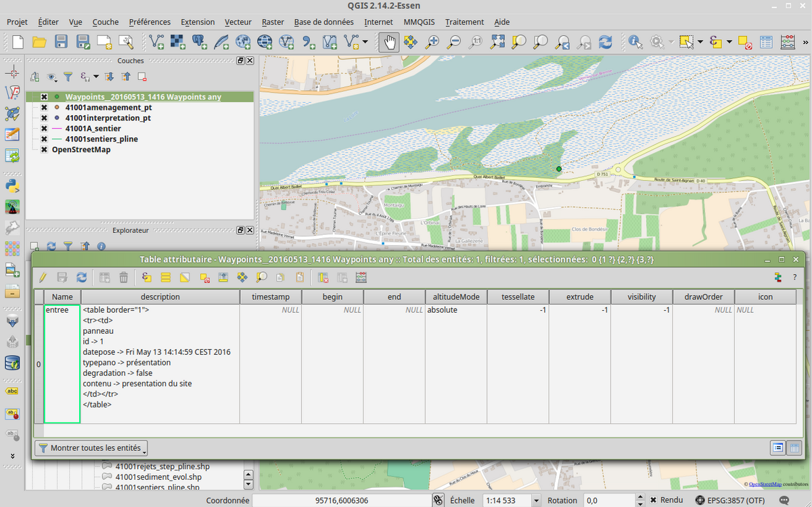Image resolution: width=812 pixels, height=507 pixels.
Task: Click Select all rows icon in attribute table
Action: click(165, 277)
